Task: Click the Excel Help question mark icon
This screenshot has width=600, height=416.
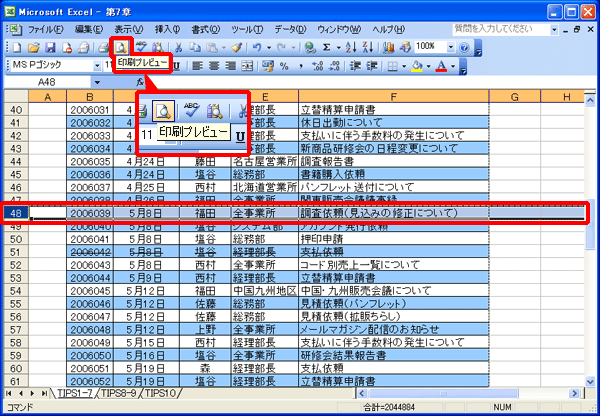Action: pos(464,47)
